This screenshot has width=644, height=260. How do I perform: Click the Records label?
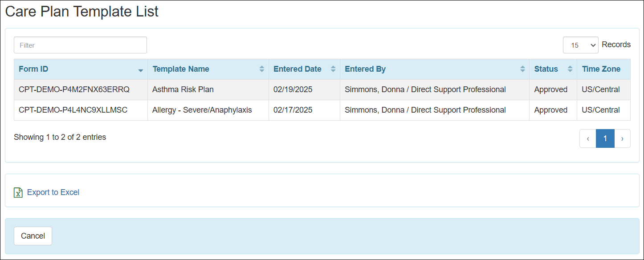[616, 45]
